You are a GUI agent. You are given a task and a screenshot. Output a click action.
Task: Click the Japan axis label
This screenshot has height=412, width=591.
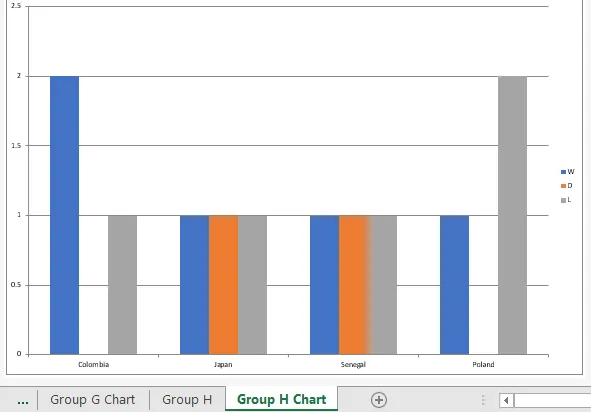[x=223, y=365]
